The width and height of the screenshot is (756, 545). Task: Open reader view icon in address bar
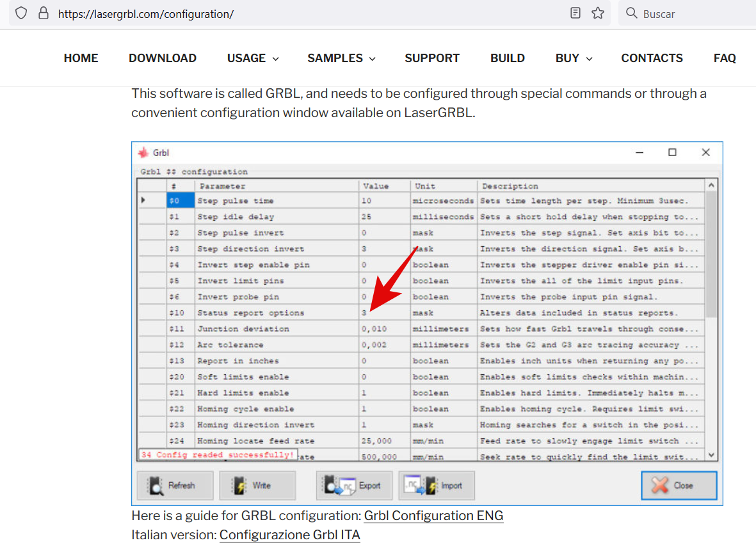click(x=575, y=13)
